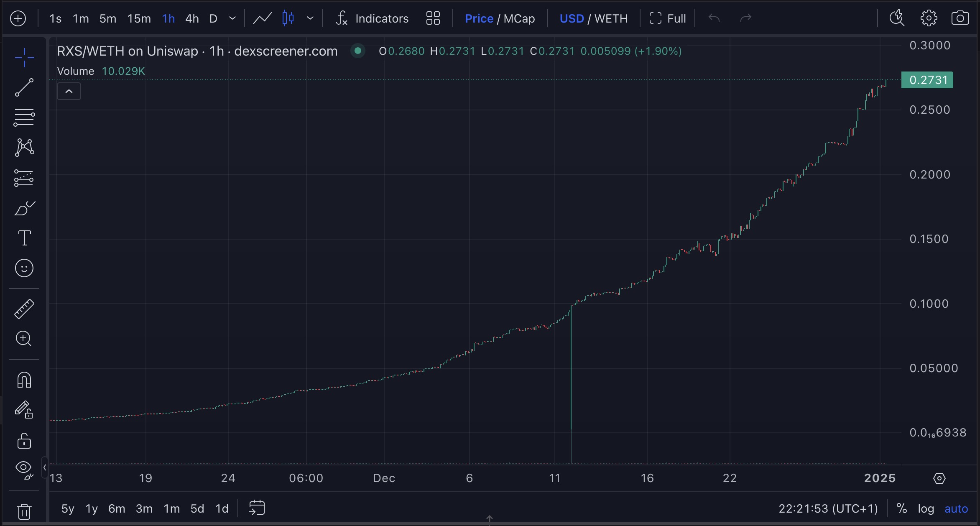
Task: Collapse the left drawing toolbar arrow
Action: pyautogui.click(x=44, y=467)
